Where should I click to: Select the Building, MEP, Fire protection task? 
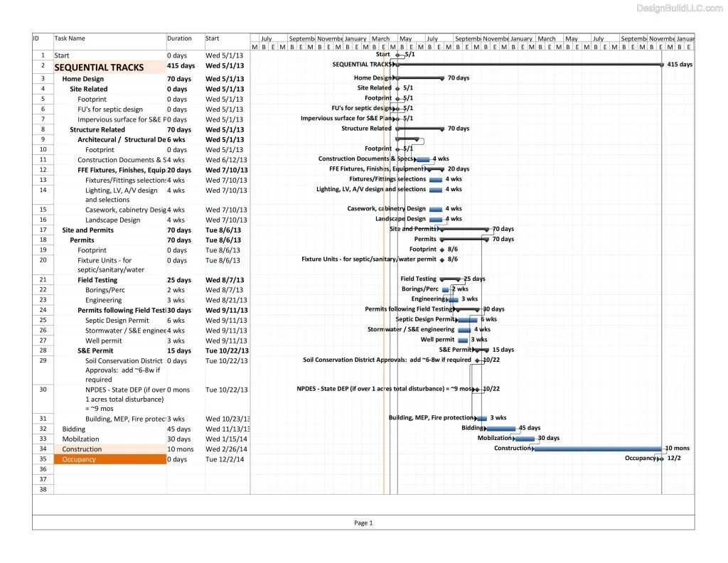click(125, 419)
